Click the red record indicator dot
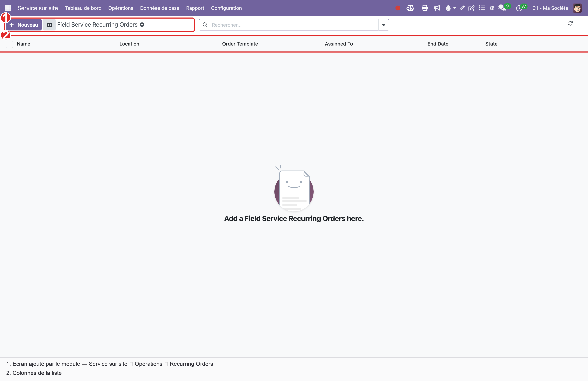The width and height of the screenshot is (588, 381). 398,8
